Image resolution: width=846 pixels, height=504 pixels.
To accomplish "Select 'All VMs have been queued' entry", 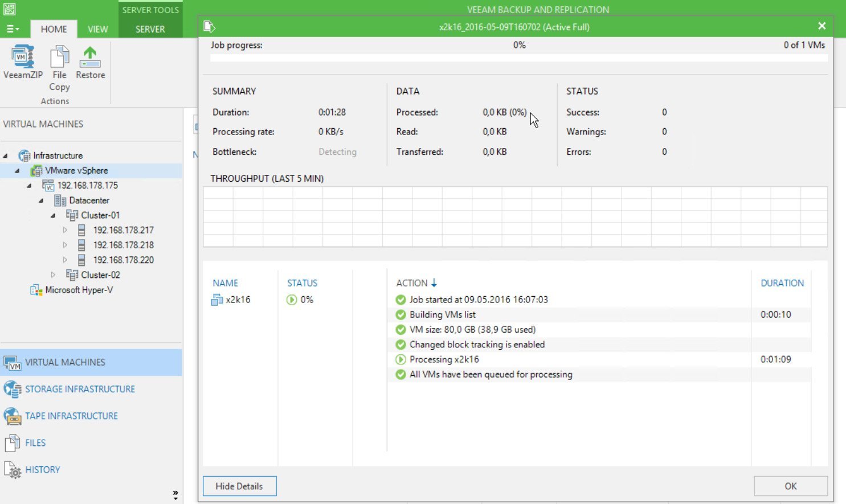I will pyautogui.click(x=491, y=375).
